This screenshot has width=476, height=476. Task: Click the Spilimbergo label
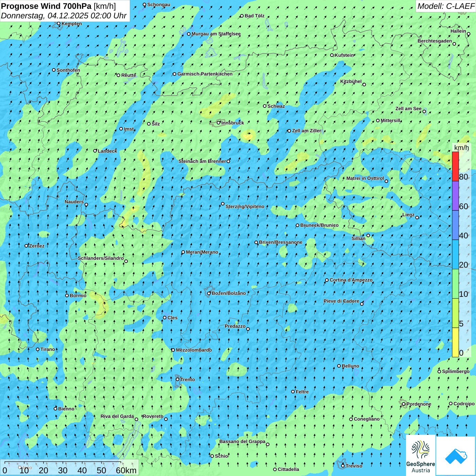pos(456,371)
